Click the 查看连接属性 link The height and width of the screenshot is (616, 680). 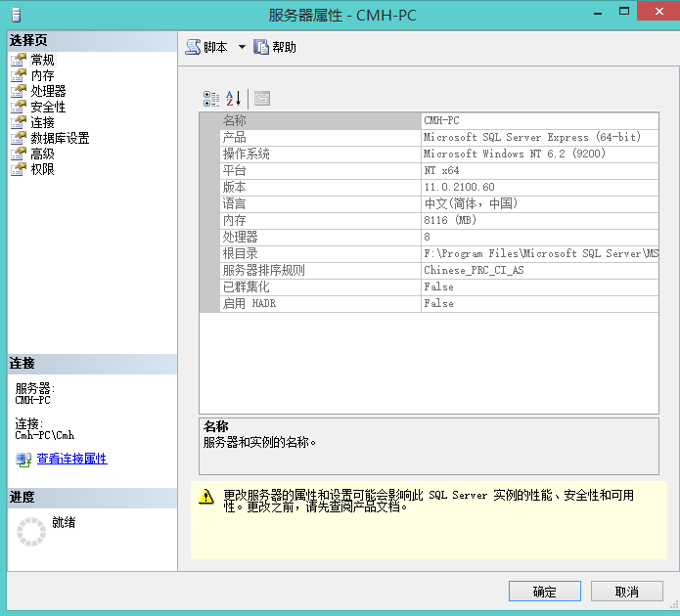(x=71, y=459)
